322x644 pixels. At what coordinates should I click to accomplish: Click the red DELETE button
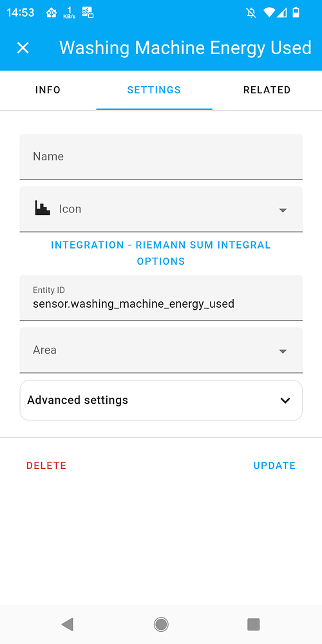[x=46, y=466]
